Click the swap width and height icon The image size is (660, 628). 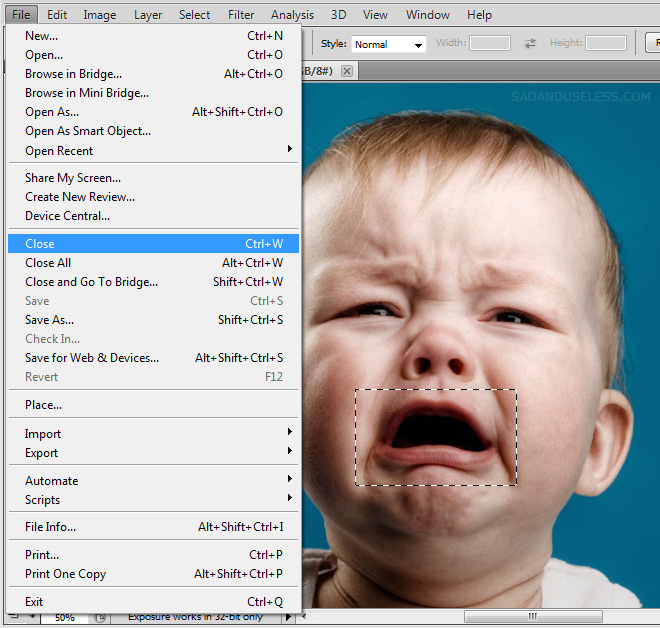coord(530,44)
